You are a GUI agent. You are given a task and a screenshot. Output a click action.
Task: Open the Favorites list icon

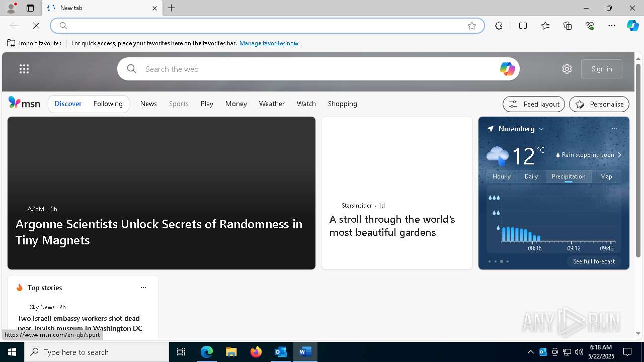pos(545,26)
